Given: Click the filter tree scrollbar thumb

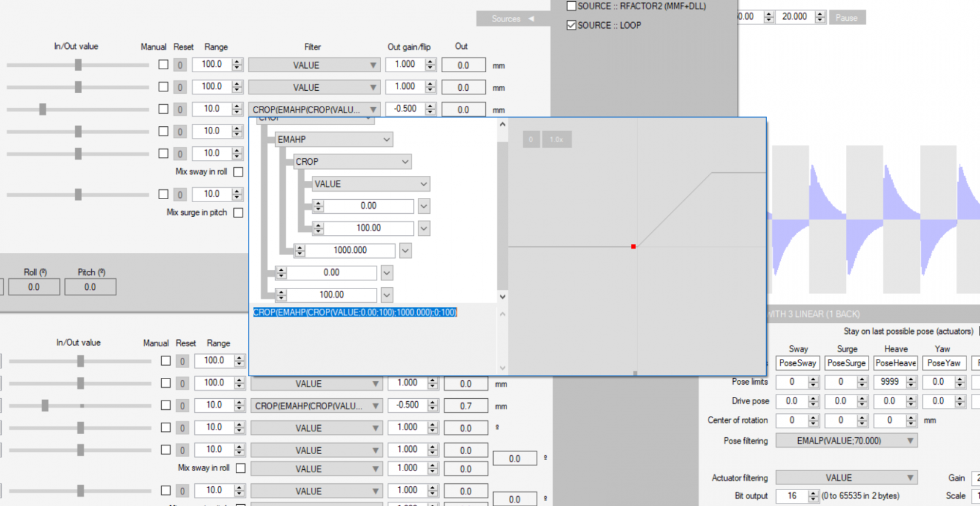Looking at the screenshot, I should click(503, 216).
